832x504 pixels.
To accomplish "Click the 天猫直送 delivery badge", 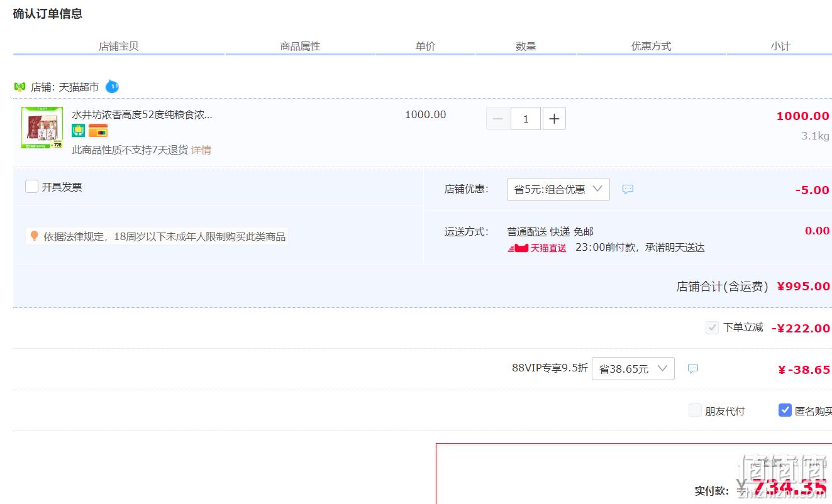I will pos(537,248).
